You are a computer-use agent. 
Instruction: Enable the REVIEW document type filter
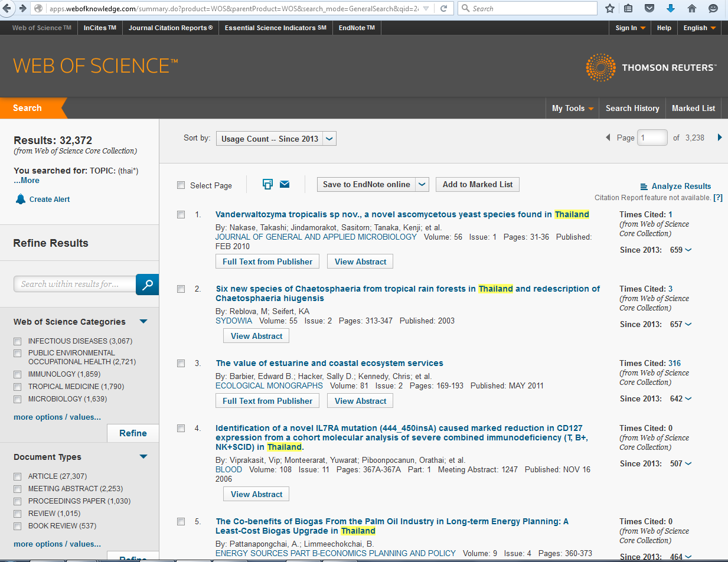pos(18,514)
